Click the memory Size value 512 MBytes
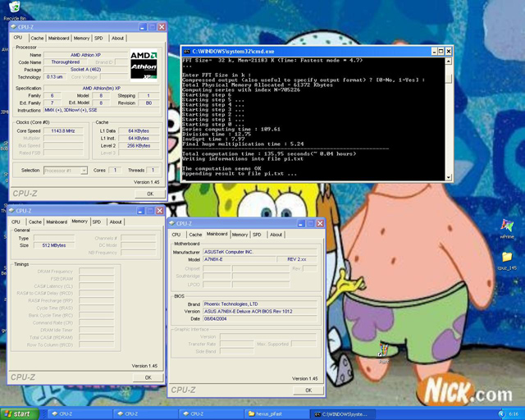The height and width of the screenshot is (420, 525). pyautogui.click(x=54, y=245)
